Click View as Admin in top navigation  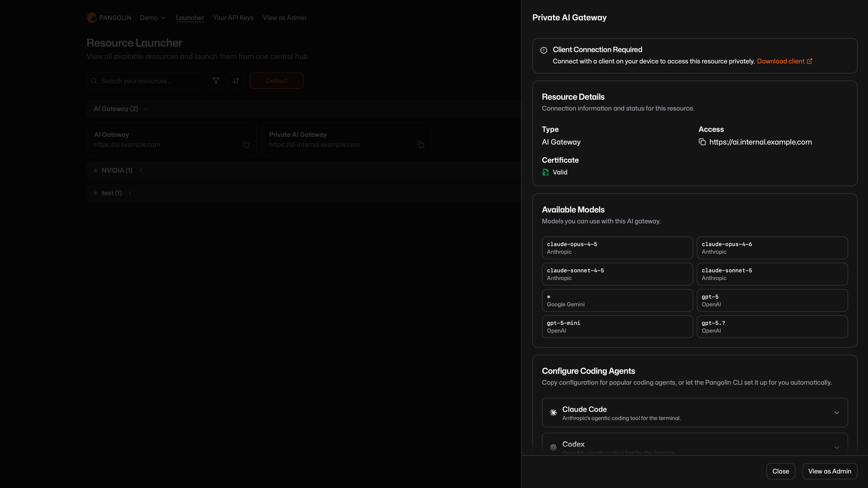coord(284,17)
